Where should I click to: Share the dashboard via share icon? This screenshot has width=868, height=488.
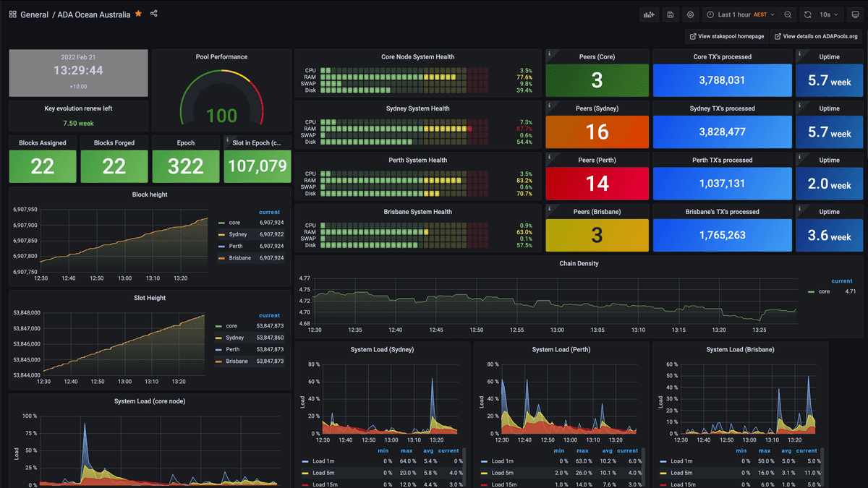pyautogui.click(x=154, y=14)
